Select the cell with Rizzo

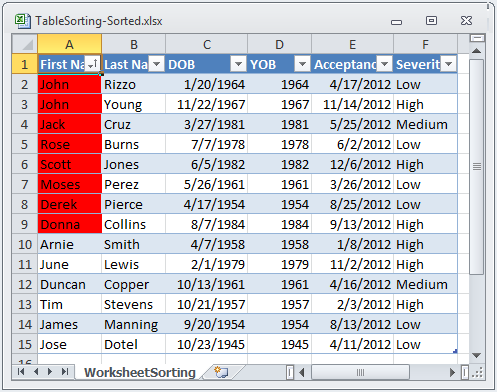click(134, 84)
